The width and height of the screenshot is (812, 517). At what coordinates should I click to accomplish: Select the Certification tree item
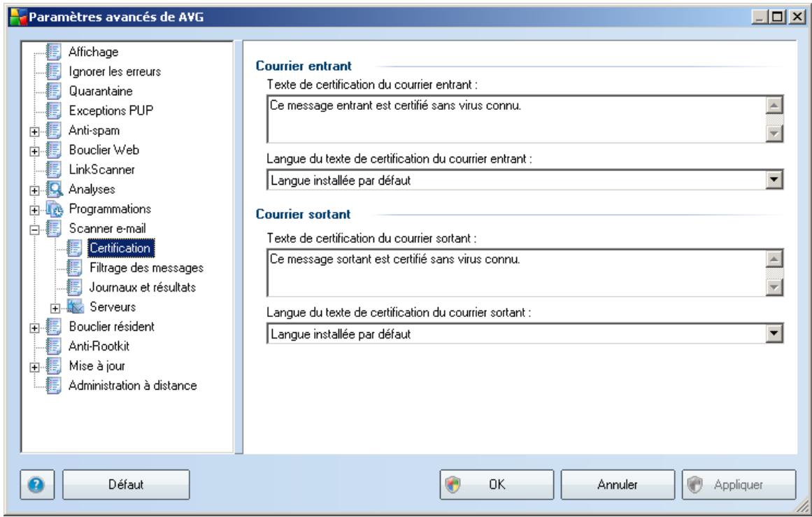coord(120,248)
